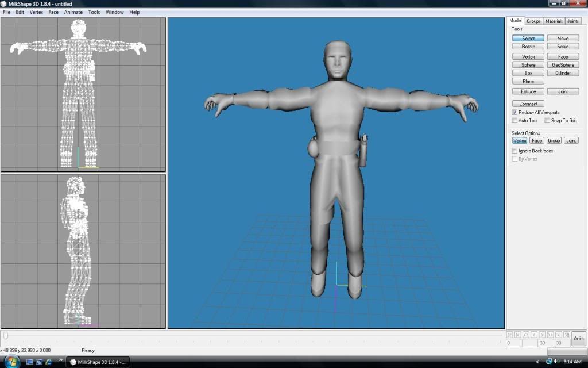Launch Internet Explorer from quick launch

click(x=48, y=362)
